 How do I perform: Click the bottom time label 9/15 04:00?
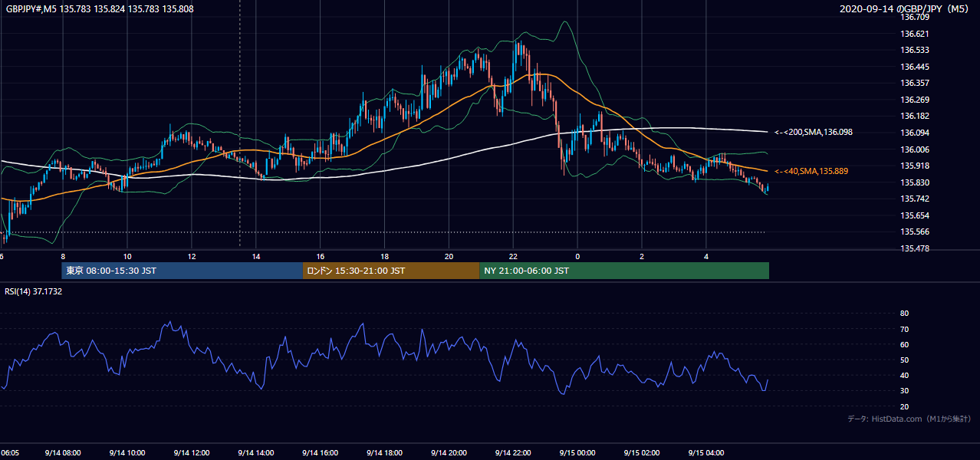tap(707, 453)
